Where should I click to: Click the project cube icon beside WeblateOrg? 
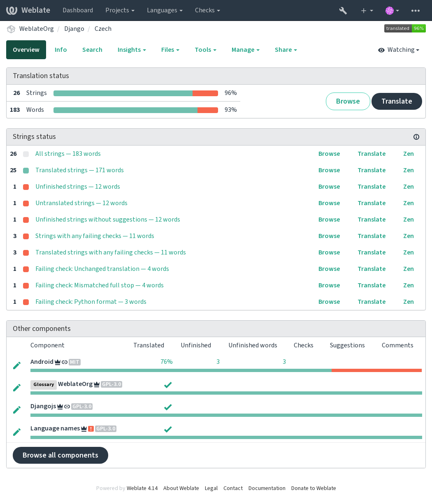[x=11, y=29]
